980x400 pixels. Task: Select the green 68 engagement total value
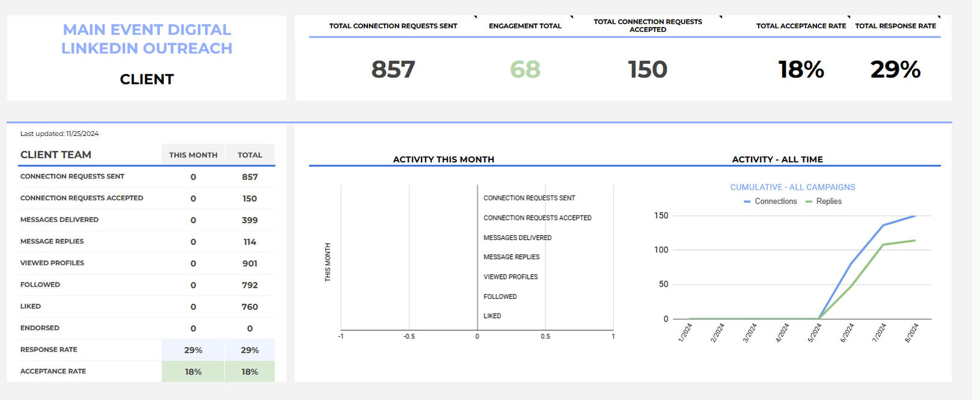coord(525,69)
